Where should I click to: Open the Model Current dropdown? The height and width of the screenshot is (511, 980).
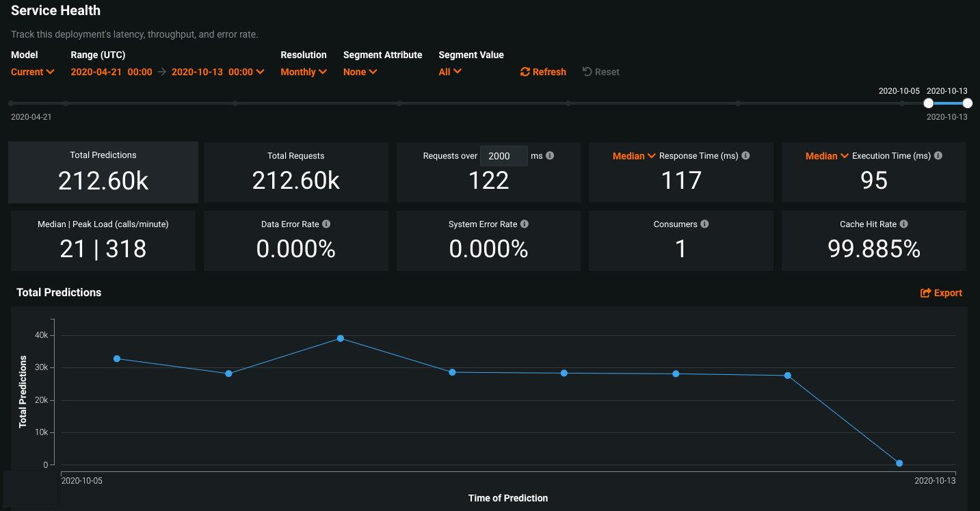point(32,72)
